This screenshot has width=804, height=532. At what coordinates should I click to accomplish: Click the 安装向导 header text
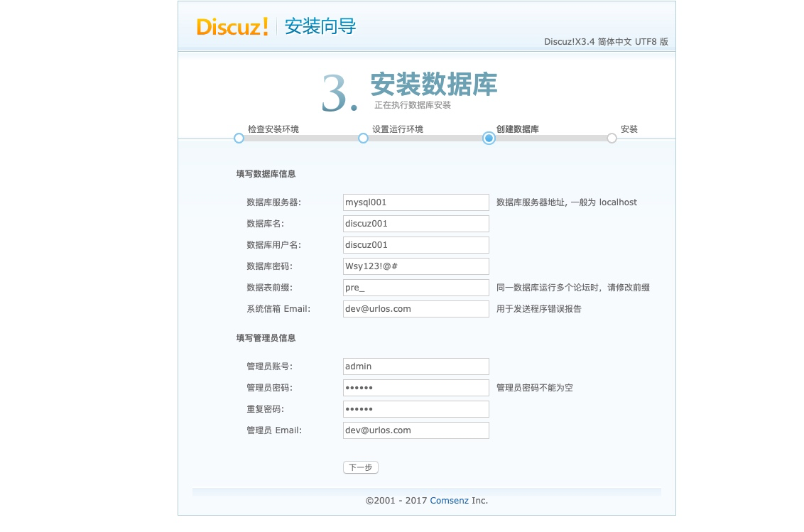tap(320, 27)
